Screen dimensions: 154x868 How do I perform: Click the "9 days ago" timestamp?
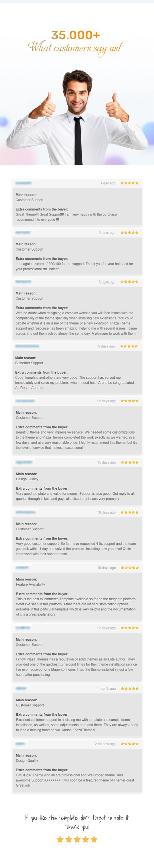coord(106,346)
